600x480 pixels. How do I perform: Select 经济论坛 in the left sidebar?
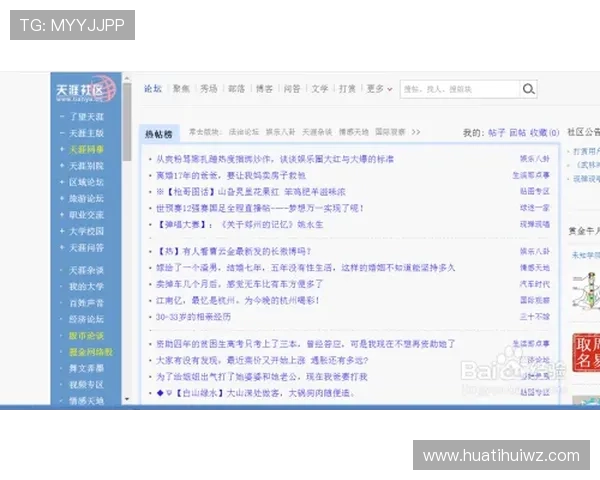pyautogui.click(x=86, y=319)
